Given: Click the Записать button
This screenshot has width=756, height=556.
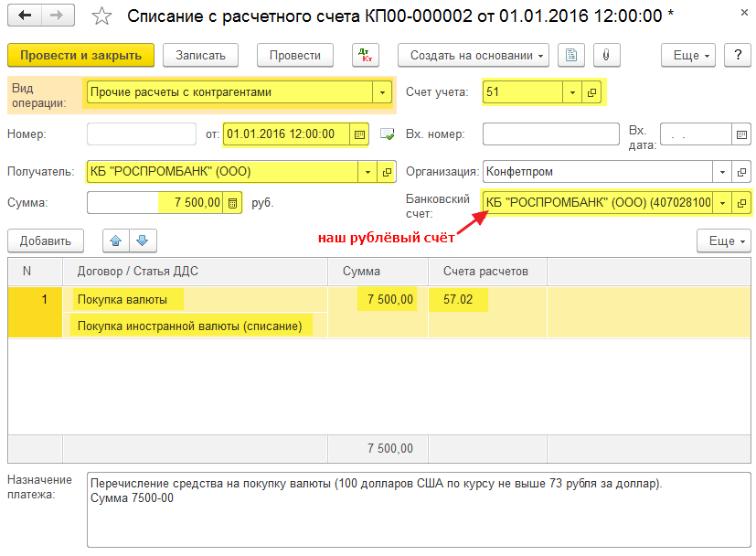Looking at the screenshot, I should pos(200,55).
